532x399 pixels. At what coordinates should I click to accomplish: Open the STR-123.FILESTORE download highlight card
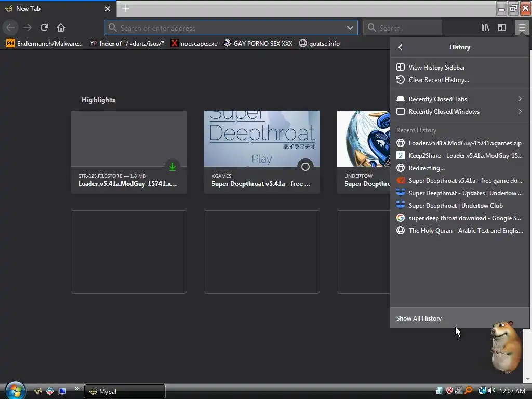coord(129,152)
